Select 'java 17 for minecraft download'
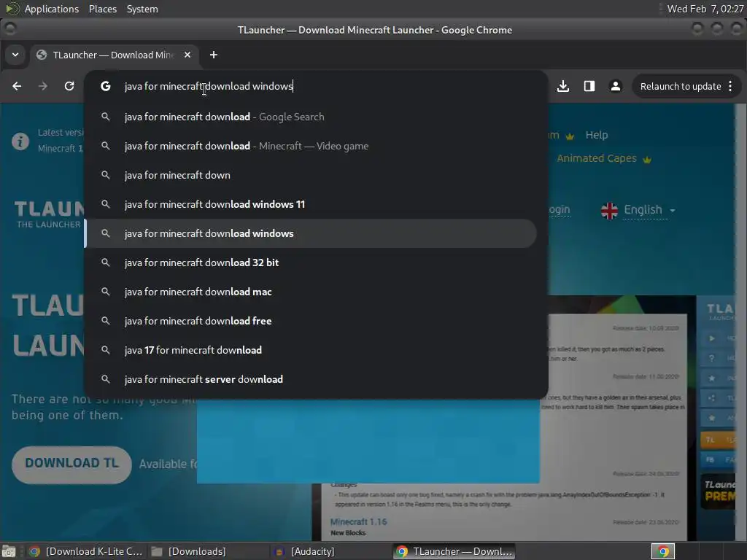Viewport: 747px width, 560px height. pyautogui.click(x=310, y=350)
